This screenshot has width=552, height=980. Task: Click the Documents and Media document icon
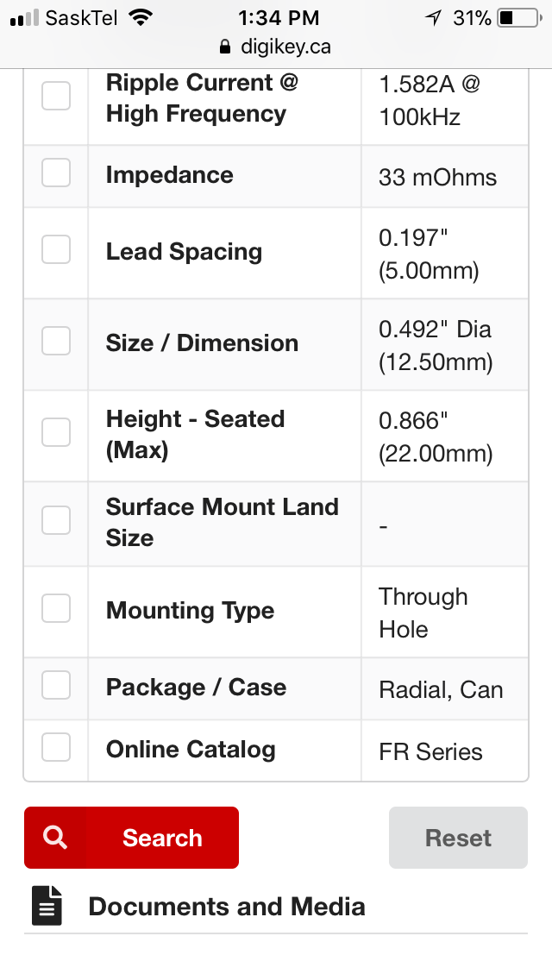tap(47, 906)
